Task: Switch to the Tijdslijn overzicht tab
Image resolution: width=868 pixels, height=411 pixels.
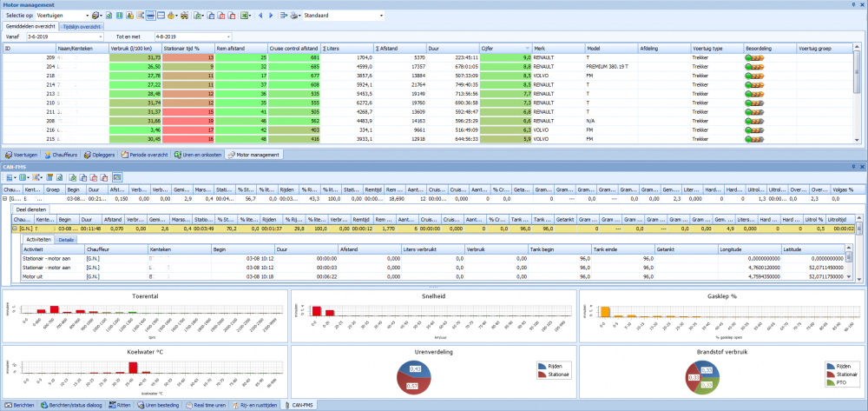Action: pos(80,26)
